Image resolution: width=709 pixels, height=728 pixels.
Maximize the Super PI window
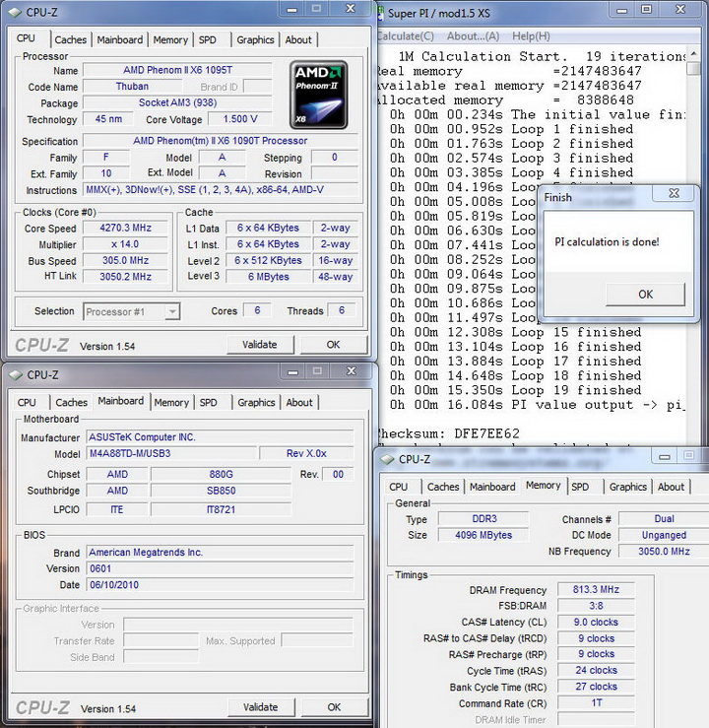pos(646,10)
